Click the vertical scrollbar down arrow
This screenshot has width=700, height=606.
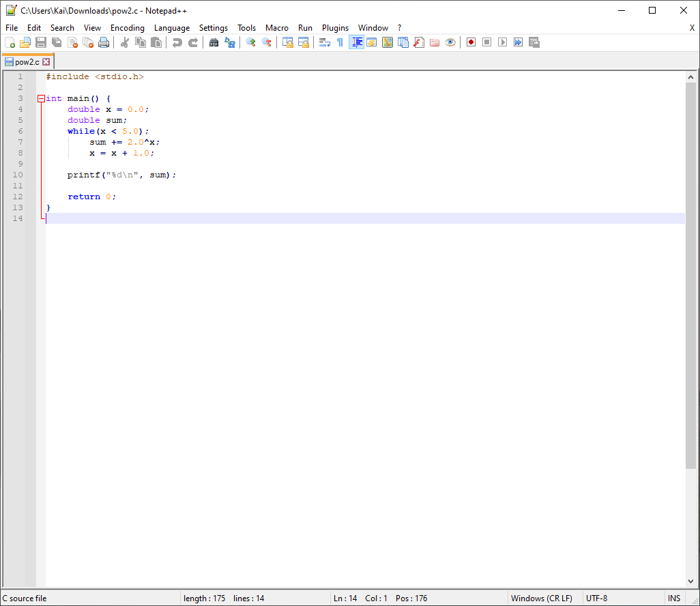click(x=692, y=582)
